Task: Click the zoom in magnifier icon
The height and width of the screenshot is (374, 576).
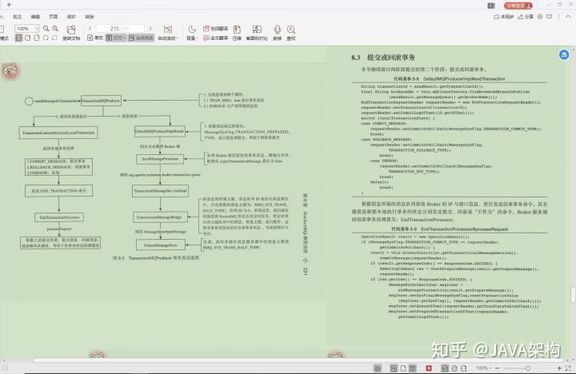Action: (x=55, y=28)
